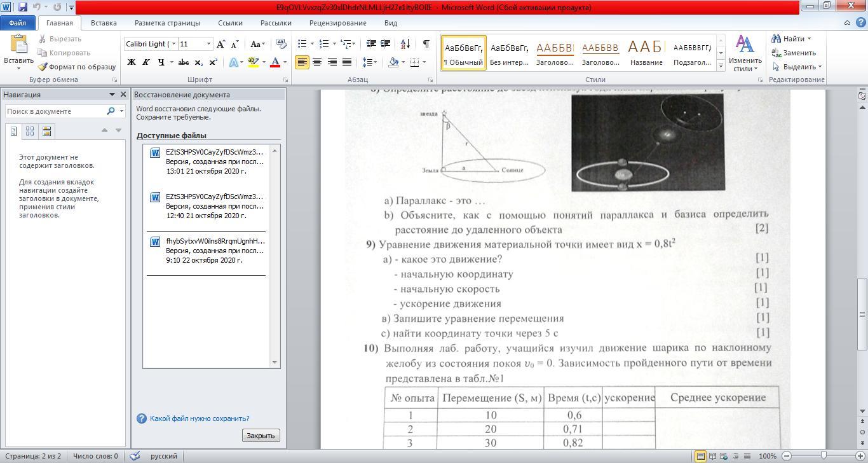Click the Поиск в документе search field
The height and width of the screenshot is (463, 868).
coord(55,111)
